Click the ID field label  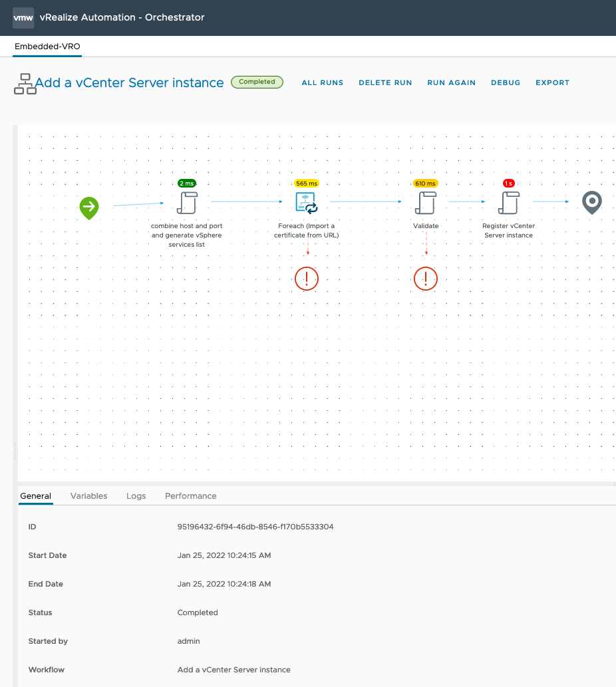32,527
